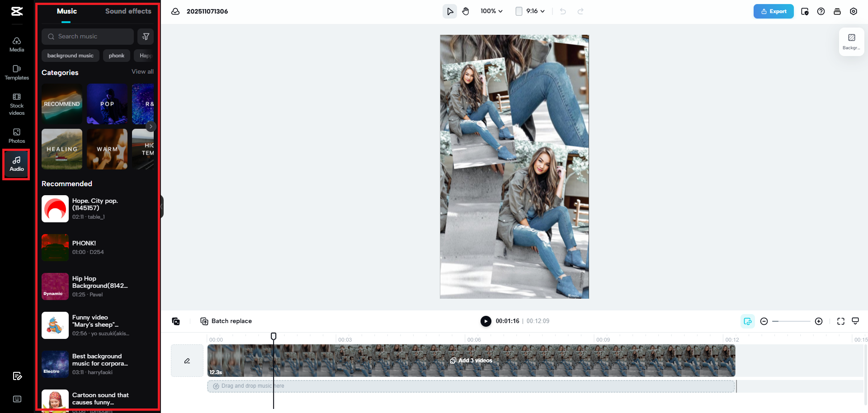Screen dimensions: 868x413
Task: Select the Audio panel in the sidebar
Action: click(16, 164)
